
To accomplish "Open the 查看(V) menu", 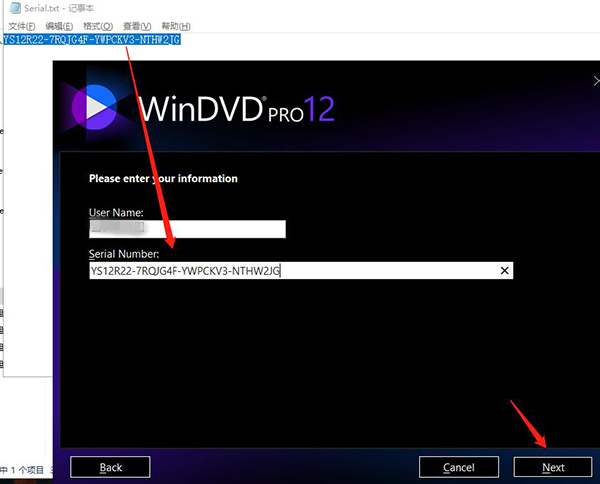I will (x=137, y=25).
